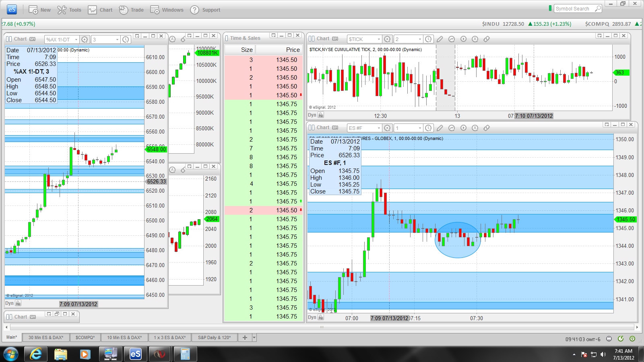Click link/pin icon in ES #F chart toolbar

tap(487, 128)
